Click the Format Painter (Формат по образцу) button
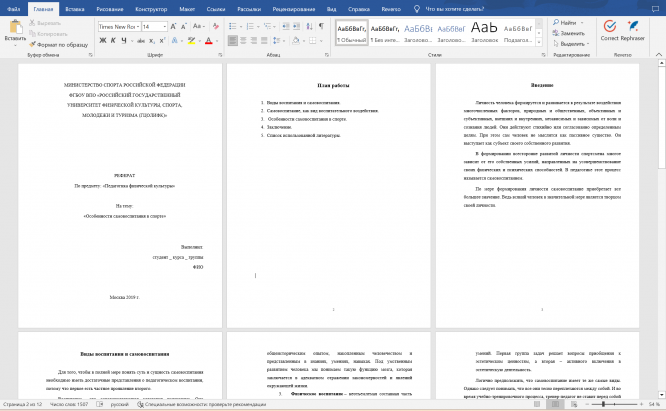The height and width of the screenshot is (411, 666). point(59,45)
